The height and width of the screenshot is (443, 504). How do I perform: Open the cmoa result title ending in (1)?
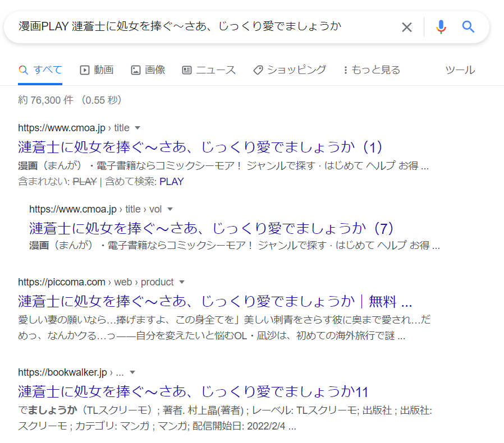tap(200, 147)
